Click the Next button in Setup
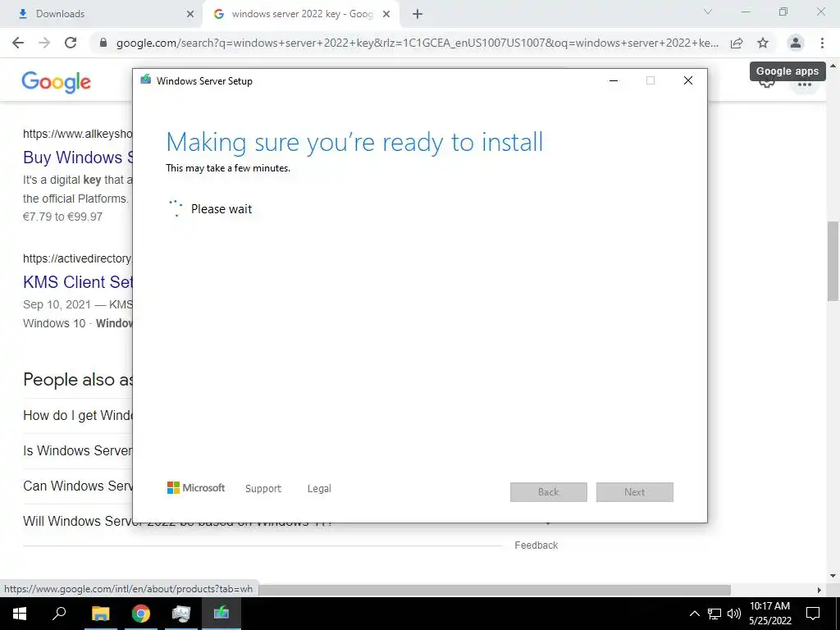 click(x=635, y=492)
